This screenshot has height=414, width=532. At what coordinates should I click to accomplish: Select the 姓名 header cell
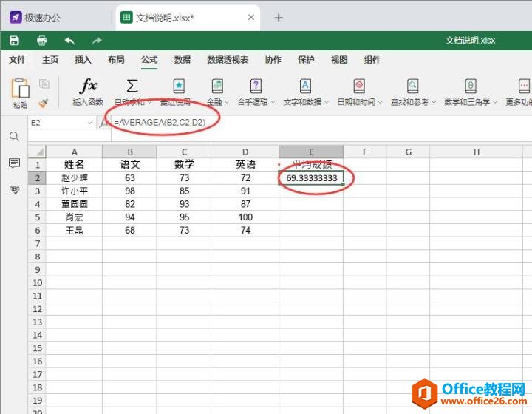click(x=75, y=165)
